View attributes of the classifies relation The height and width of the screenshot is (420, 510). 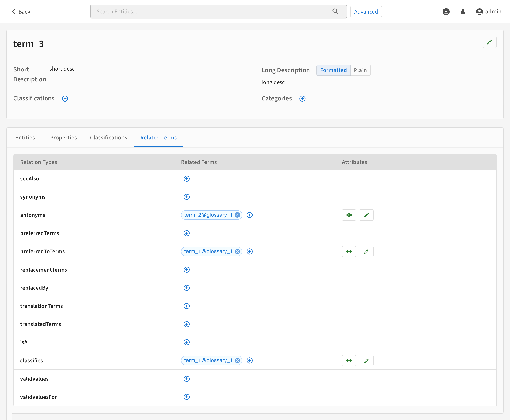349,360
